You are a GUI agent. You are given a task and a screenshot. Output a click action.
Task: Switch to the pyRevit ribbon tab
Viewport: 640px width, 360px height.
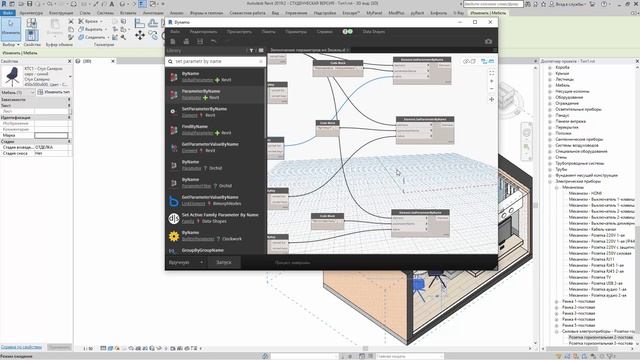(x=417, y=13)
